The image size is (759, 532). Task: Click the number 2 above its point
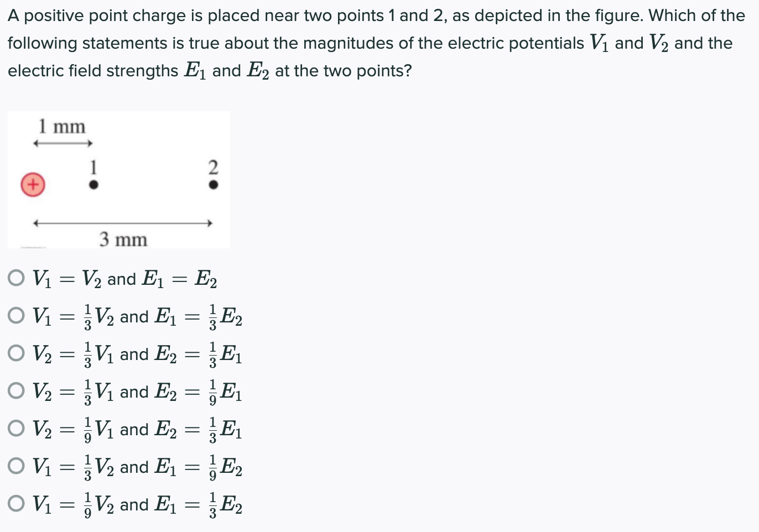click(213, 166)
